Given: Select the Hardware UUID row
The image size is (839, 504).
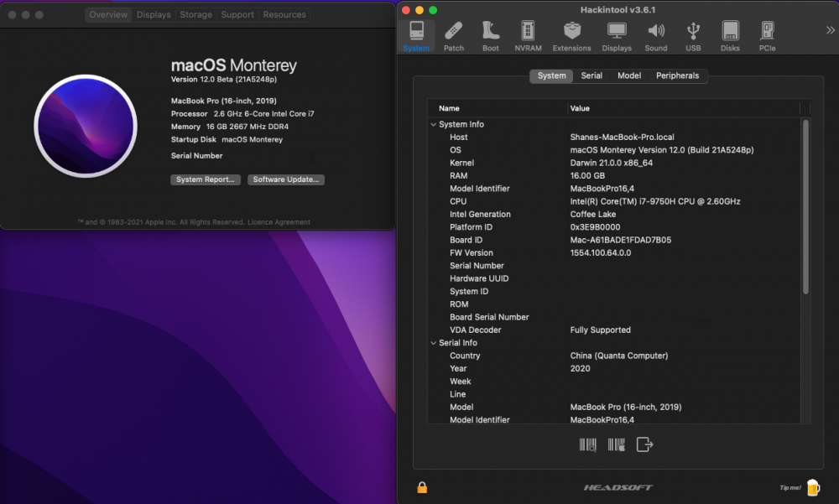Looking at the screenshot, I should point(614,278).
